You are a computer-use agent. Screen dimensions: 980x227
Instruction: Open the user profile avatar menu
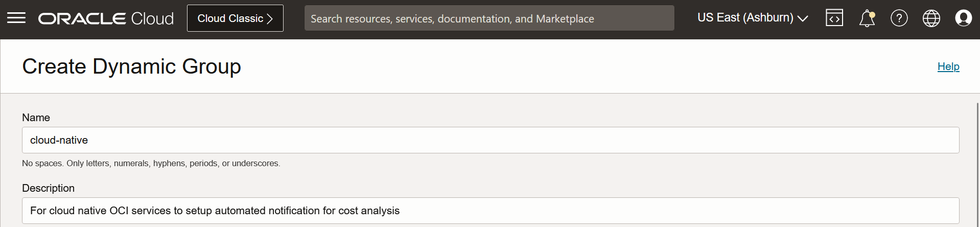(963, 18)
